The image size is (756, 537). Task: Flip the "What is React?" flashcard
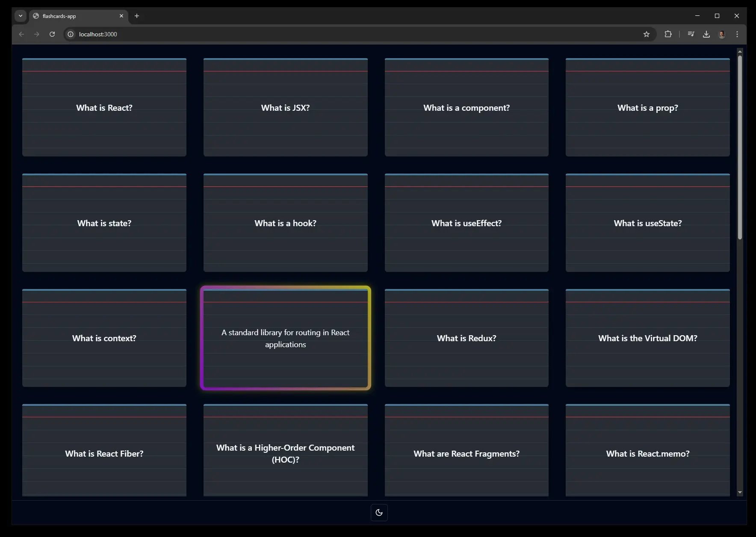pyautogui.click(x=104, y=107)
